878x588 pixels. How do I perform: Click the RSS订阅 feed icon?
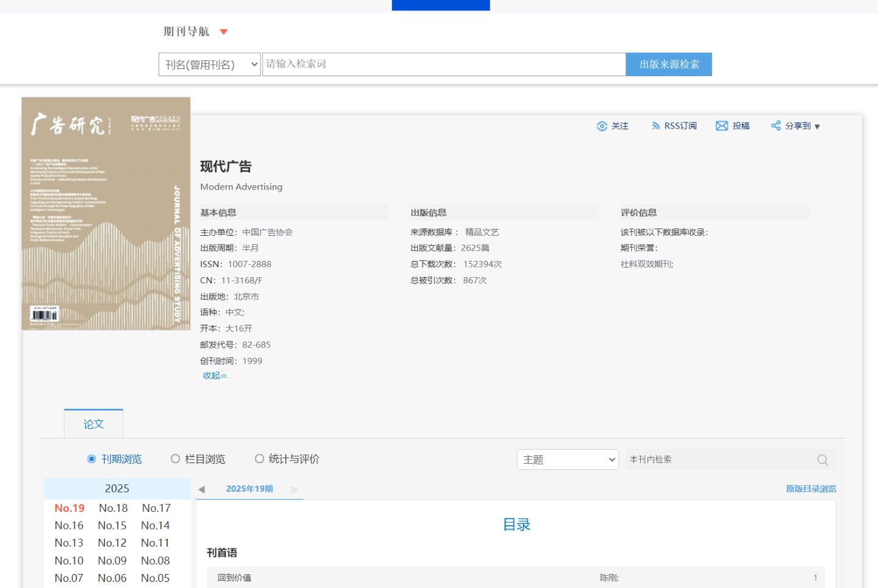click(x=655, y=126)
